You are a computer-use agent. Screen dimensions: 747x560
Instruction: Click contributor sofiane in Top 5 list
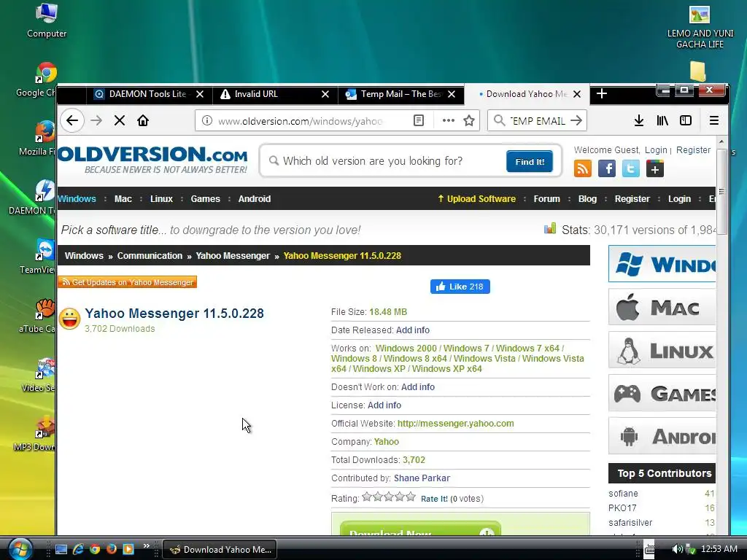click(x=623, y=494)
